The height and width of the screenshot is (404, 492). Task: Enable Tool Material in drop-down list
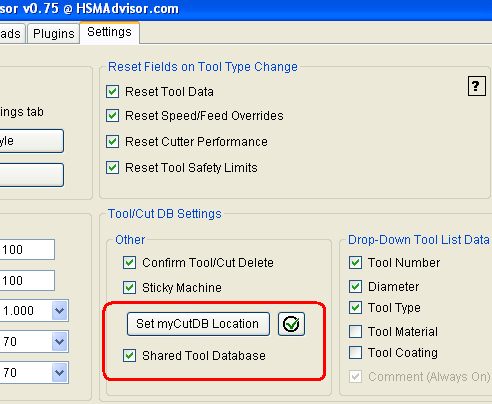click(x=355, y=332)
